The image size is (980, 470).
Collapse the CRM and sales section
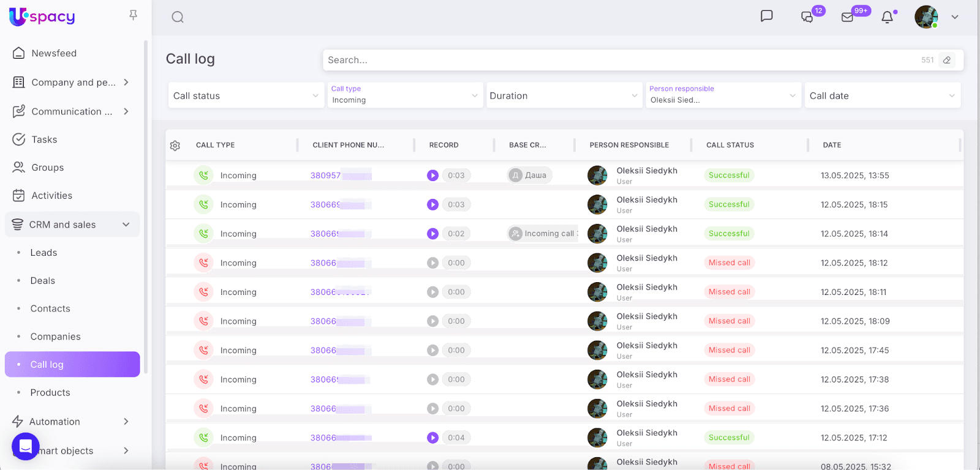(126, 225)
